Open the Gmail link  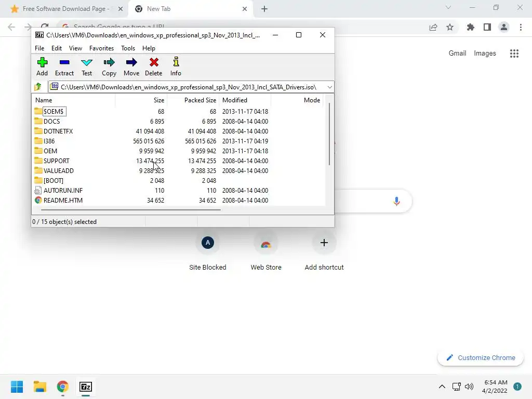click(x=457, y=54)
